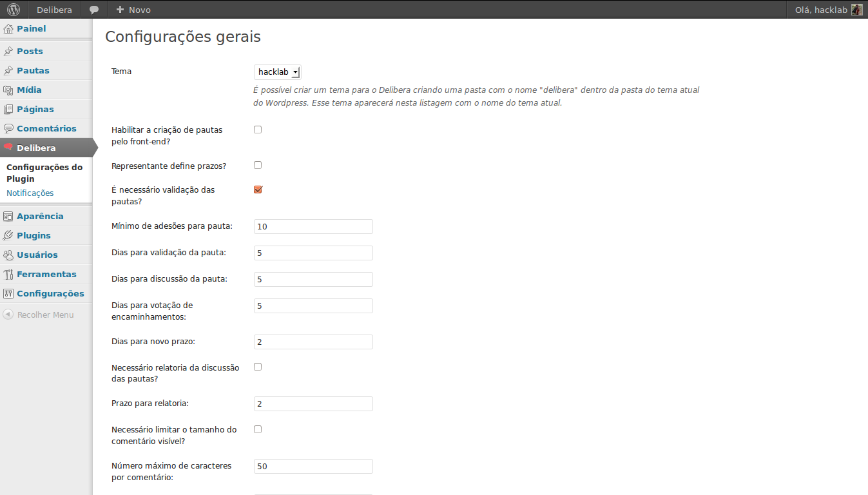Click the 'Representante define prazos?' label
The height and width of the screenshot is (495, 868).
[169, 166]
